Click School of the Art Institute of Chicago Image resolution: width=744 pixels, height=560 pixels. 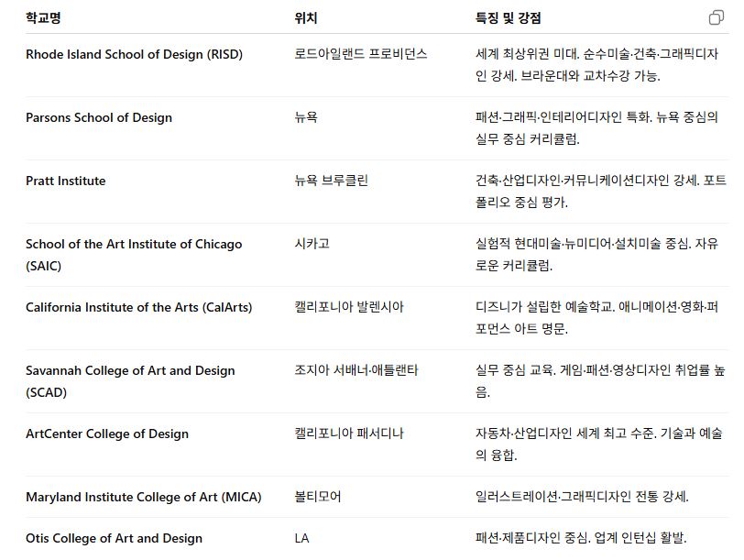pyautogui.click(x=134, y=245)
